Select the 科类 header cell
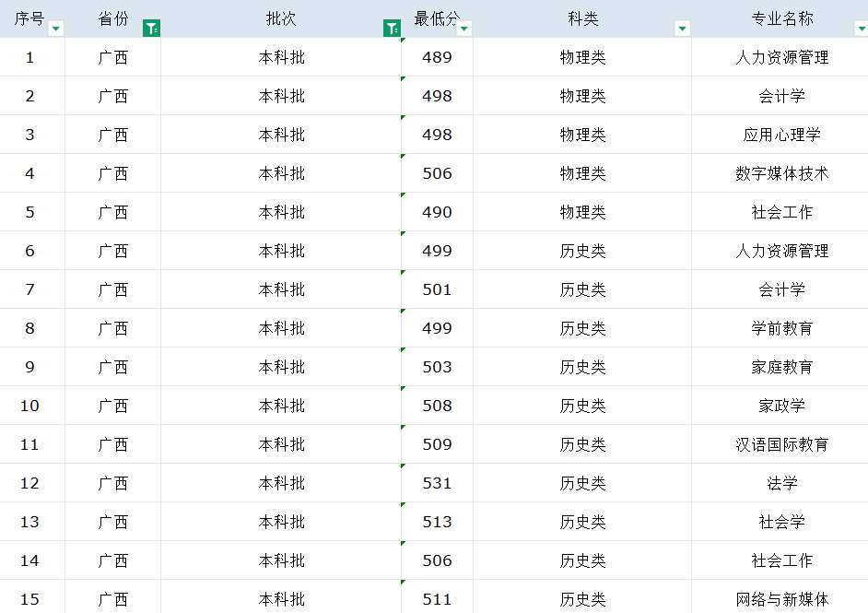 click(x=582, y=18)
